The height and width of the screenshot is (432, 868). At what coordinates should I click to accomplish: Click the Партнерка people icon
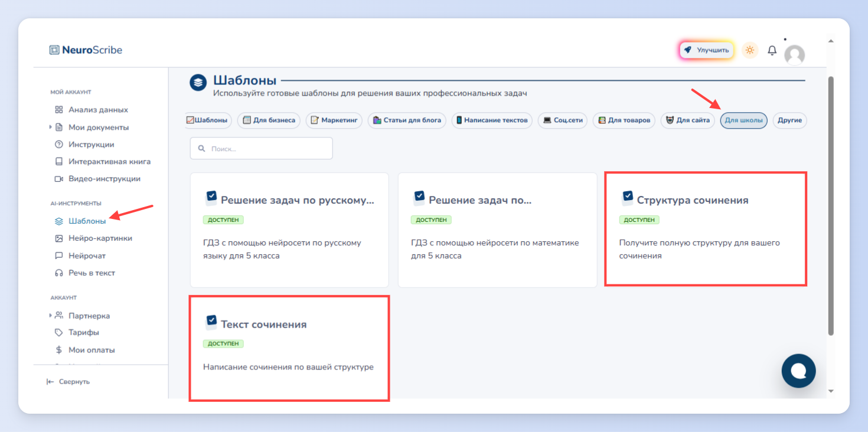(58, 315)
